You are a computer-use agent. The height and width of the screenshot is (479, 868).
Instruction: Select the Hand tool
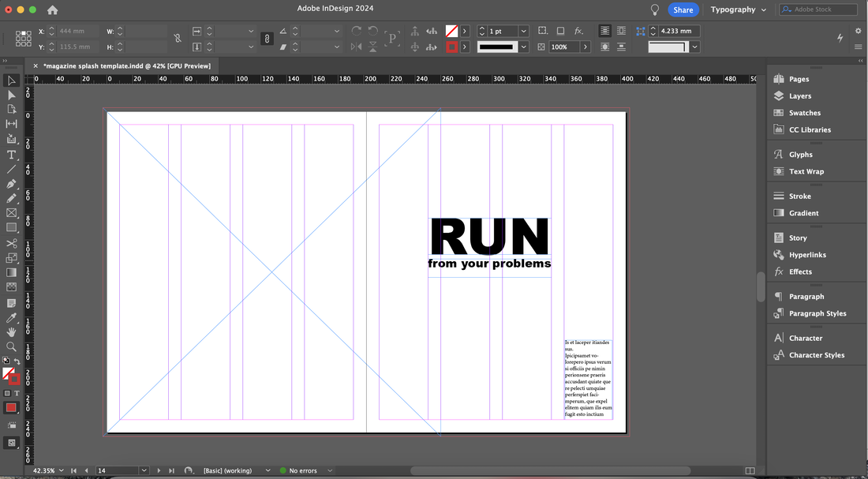point(11,332)
